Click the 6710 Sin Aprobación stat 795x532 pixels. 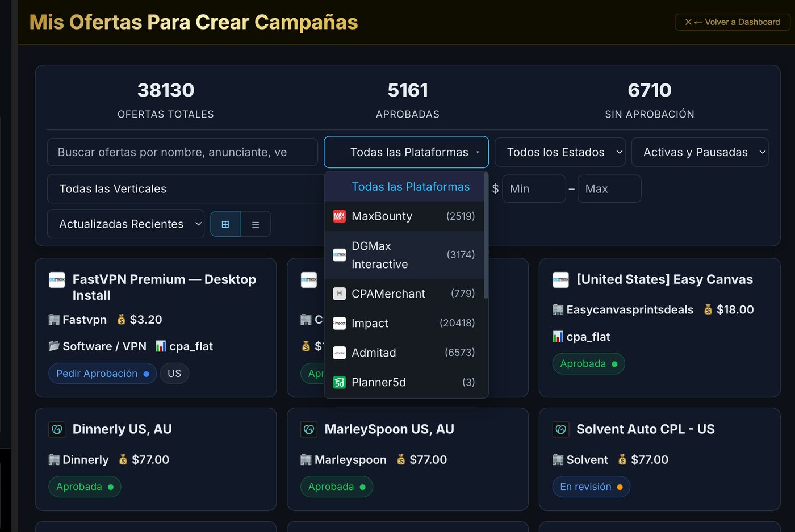[650, 100]
